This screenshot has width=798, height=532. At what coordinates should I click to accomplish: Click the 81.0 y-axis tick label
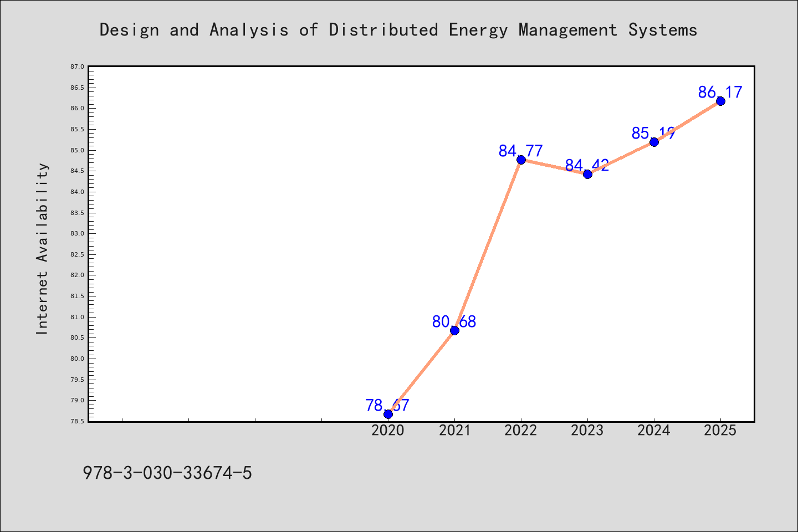(78, 317)
